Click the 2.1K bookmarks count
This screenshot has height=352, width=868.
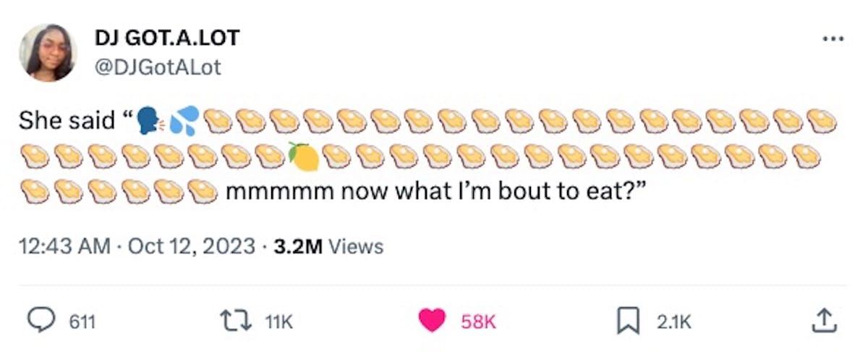[x=674, y=322]
